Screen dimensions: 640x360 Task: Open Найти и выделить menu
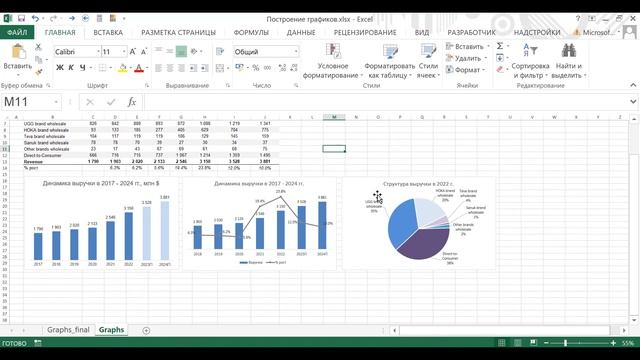[x=569, y=61]
